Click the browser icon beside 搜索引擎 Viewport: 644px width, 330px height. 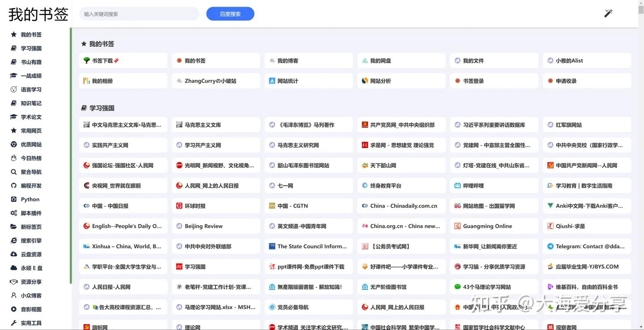[13, 241]
